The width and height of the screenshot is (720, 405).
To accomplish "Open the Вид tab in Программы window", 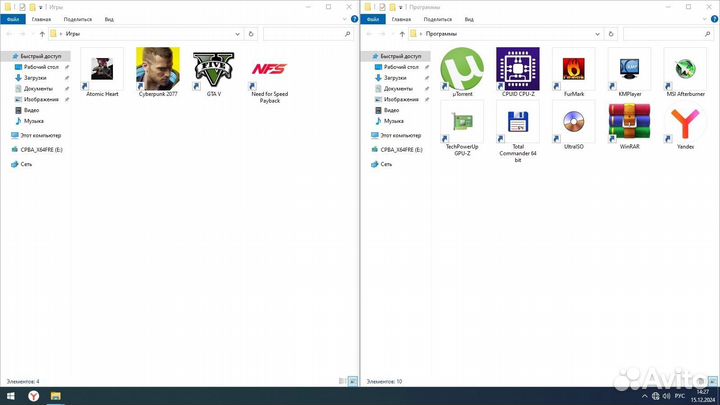I will 469,19.
